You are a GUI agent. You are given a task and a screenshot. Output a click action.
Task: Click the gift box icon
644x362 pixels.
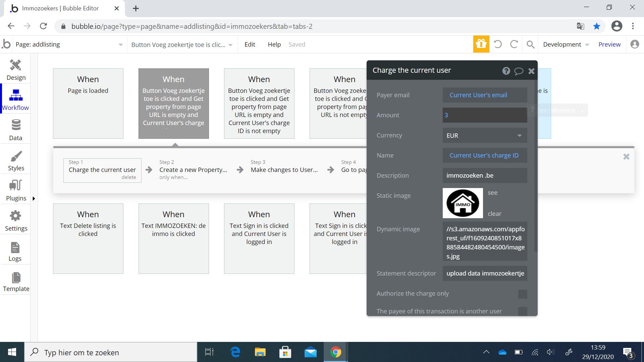(481, 44)
